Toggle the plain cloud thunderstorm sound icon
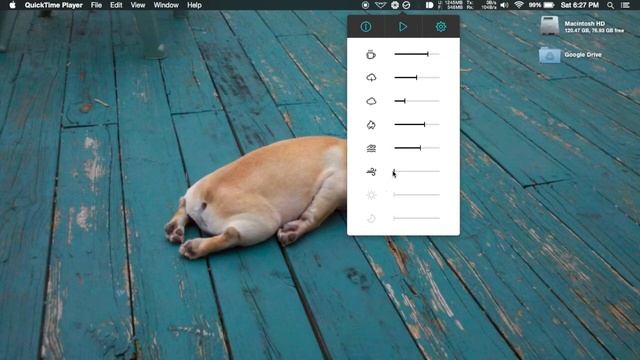This screenshot has height=360, width=640. [371, 101]
